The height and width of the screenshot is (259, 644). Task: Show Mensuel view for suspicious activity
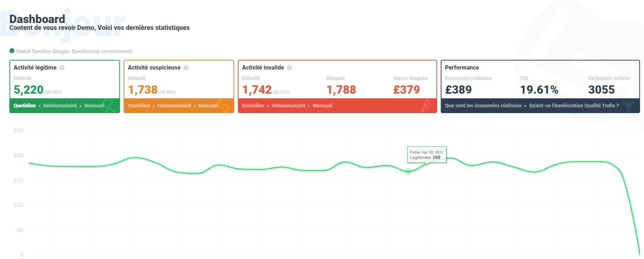208,106
